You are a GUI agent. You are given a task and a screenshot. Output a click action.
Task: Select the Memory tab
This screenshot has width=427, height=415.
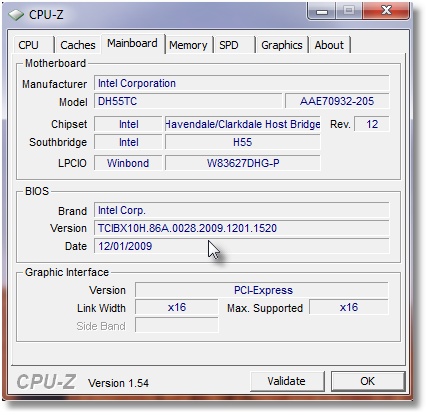(188, 45)
